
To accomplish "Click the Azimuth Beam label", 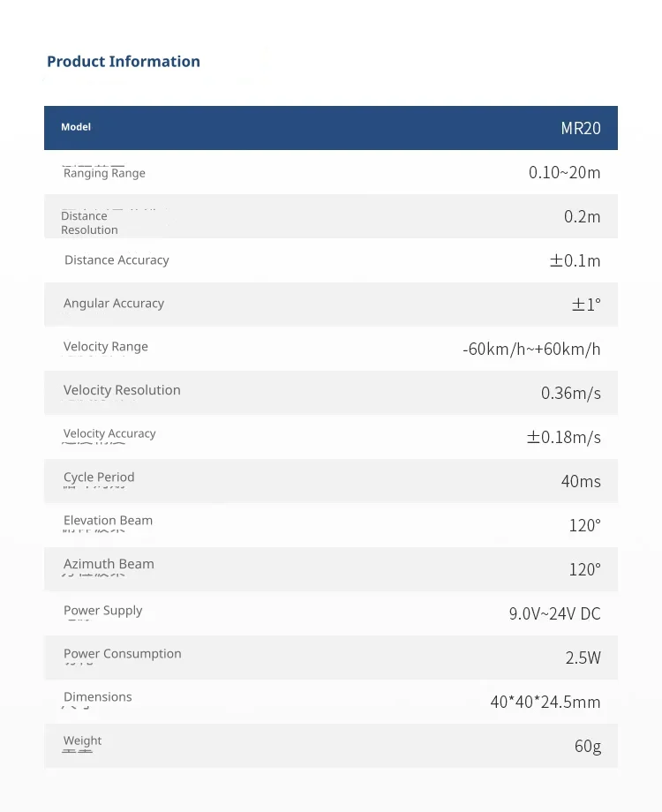I will [109, 563].
